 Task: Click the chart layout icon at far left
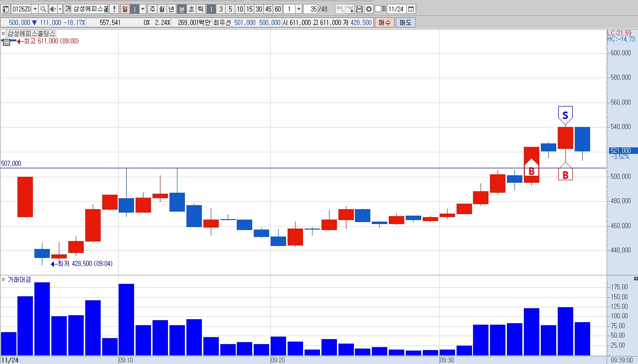pyautogui.click(x=6, y=9)
